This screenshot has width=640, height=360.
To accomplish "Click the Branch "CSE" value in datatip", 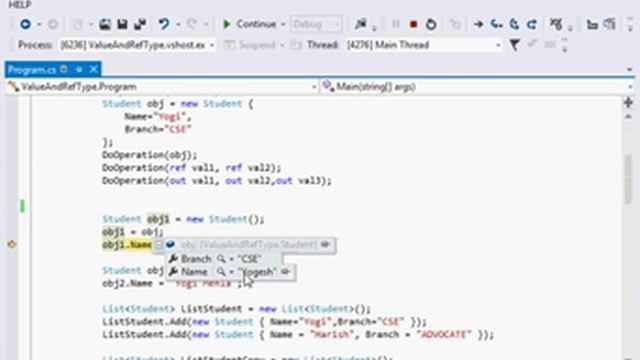I will coord(249,259).
